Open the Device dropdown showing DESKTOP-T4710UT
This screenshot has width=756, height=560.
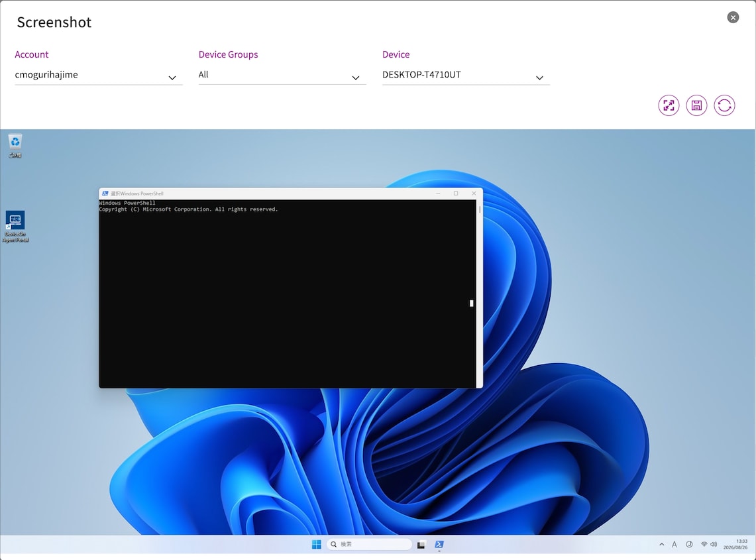click(x=466, y=76)
